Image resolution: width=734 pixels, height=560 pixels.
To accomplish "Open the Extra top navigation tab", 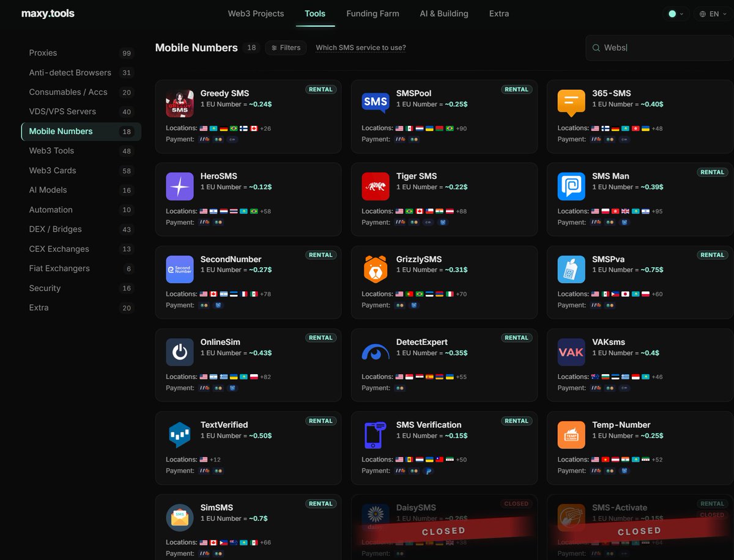I will [499, 13].
